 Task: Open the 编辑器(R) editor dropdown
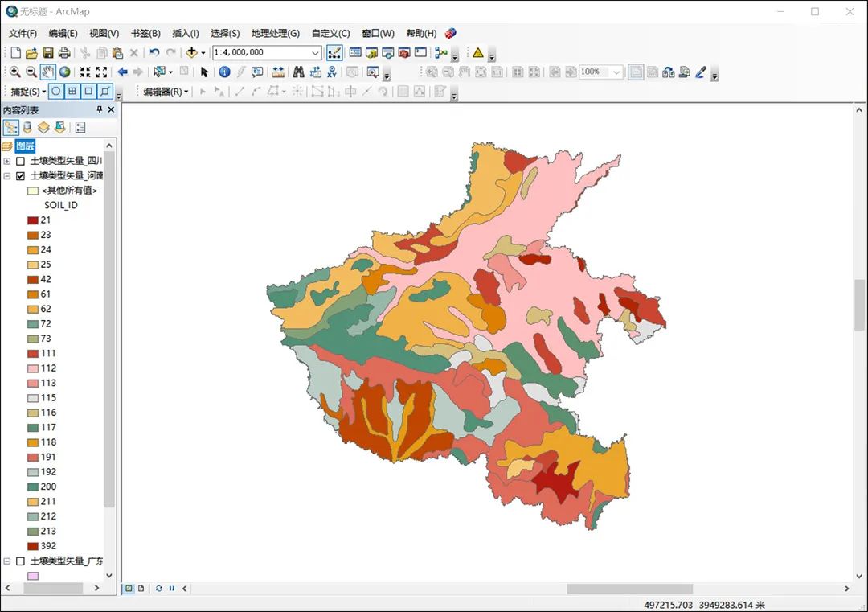[x=166, y=92]
